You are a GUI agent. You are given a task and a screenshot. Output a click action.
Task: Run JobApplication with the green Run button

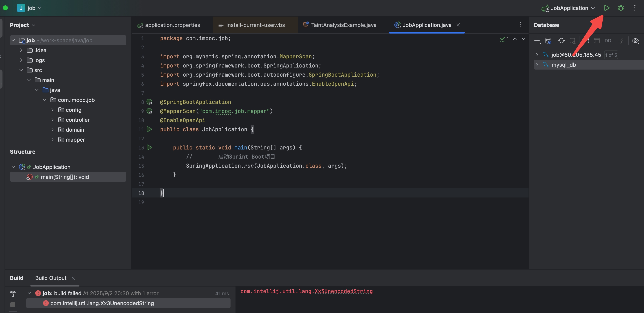point(607,8)
